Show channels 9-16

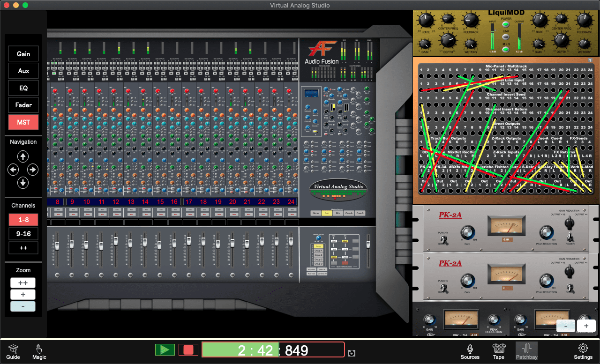23,234
